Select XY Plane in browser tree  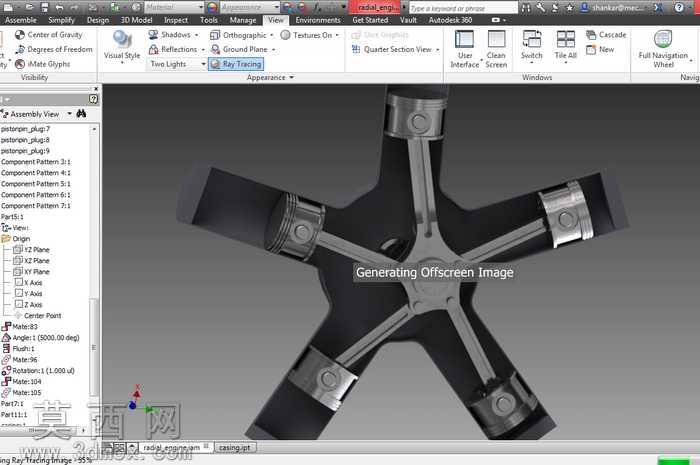tap(31, 272)
